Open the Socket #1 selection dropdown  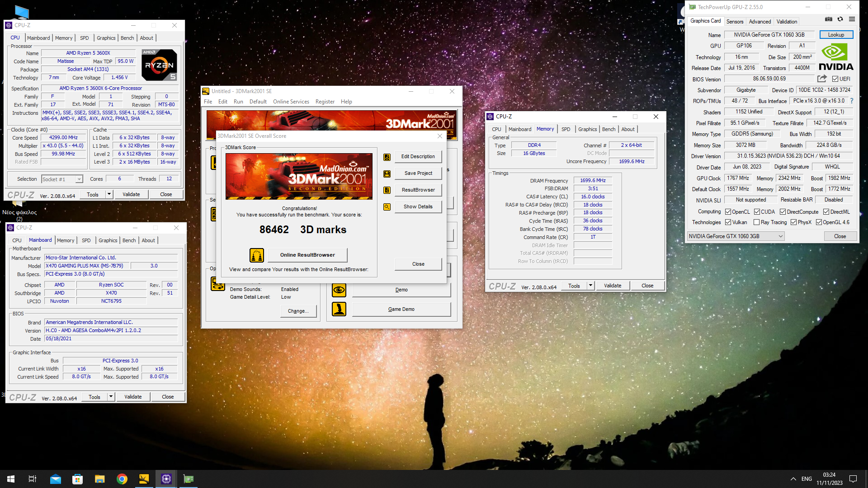[x=62, y=179]
